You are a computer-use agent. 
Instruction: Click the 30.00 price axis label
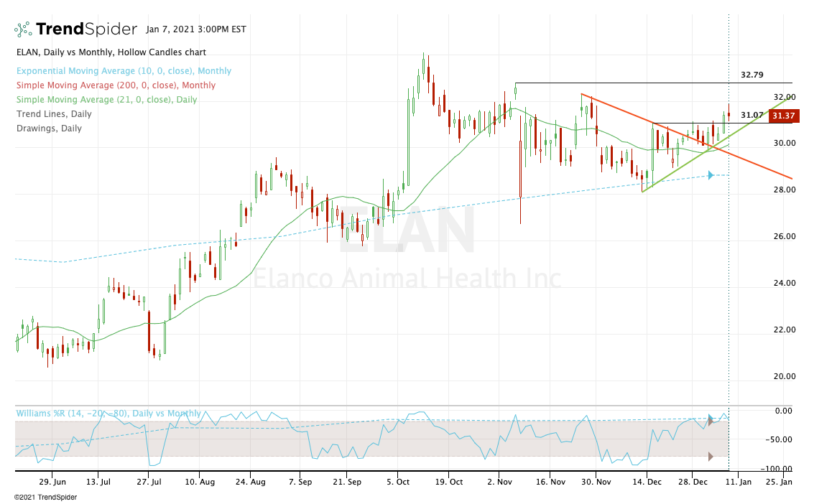pyautogui.click(x=785, y=143)
